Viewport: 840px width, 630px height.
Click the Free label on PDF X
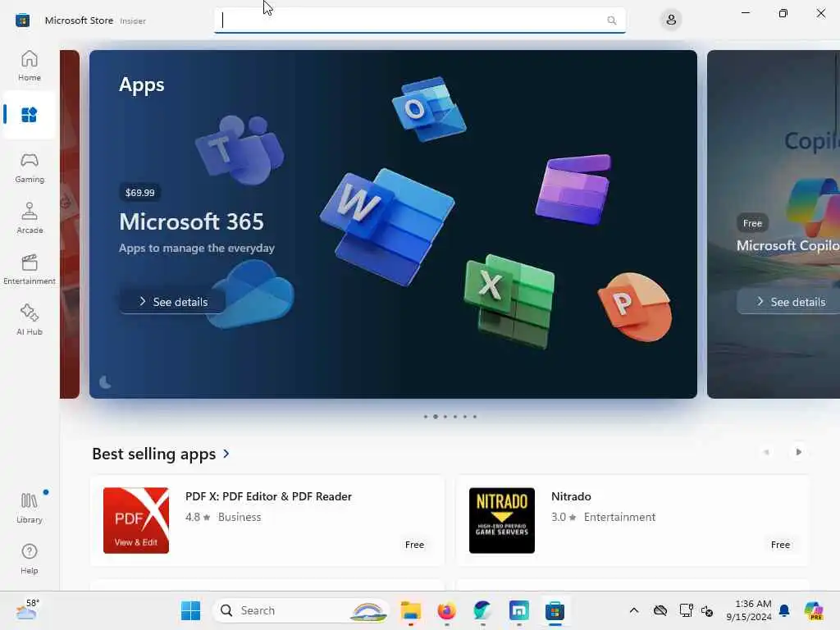(x=414, y=545)
